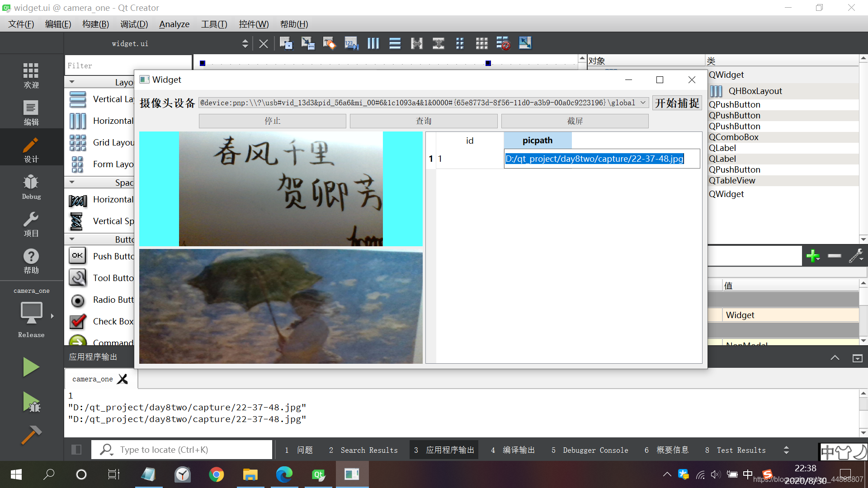
Task: Start debugging with the bug-run button
Action: coord(31,402)
